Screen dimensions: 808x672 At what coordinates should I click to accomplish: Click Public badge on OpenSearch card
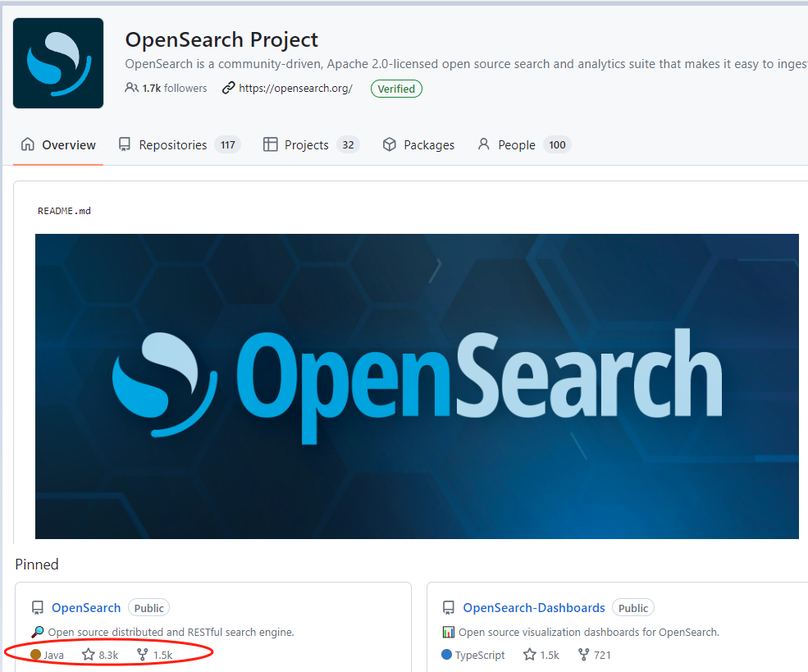(x=149, y=608)
